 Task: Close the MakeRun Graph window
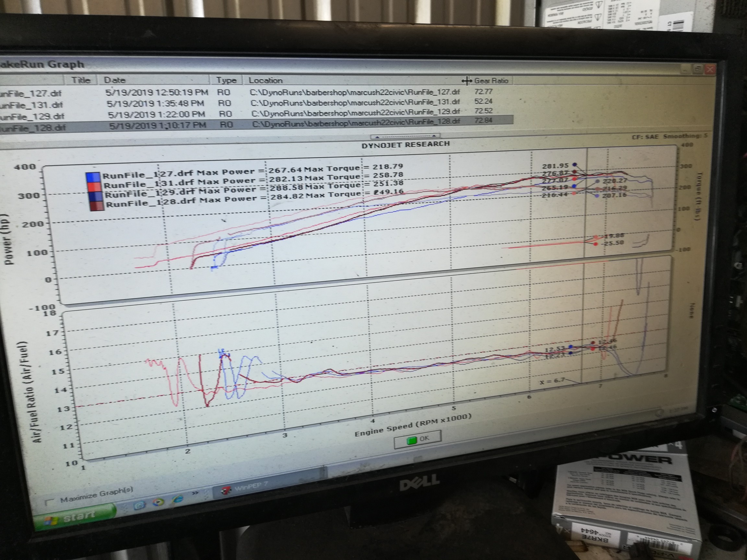point(710,69)
